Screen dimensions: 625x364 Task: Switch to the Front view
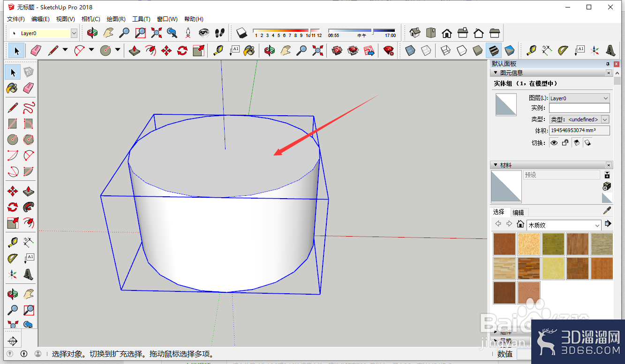click(447, 33)
